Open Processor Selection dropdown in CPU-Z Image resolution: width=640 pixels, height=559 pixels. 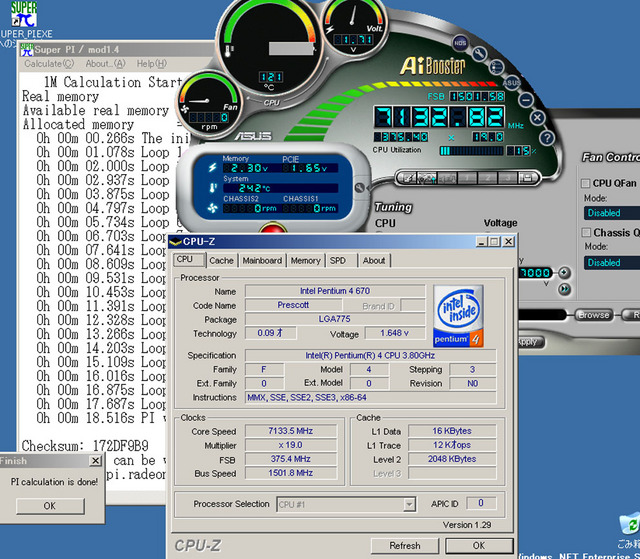coord(346,504)
